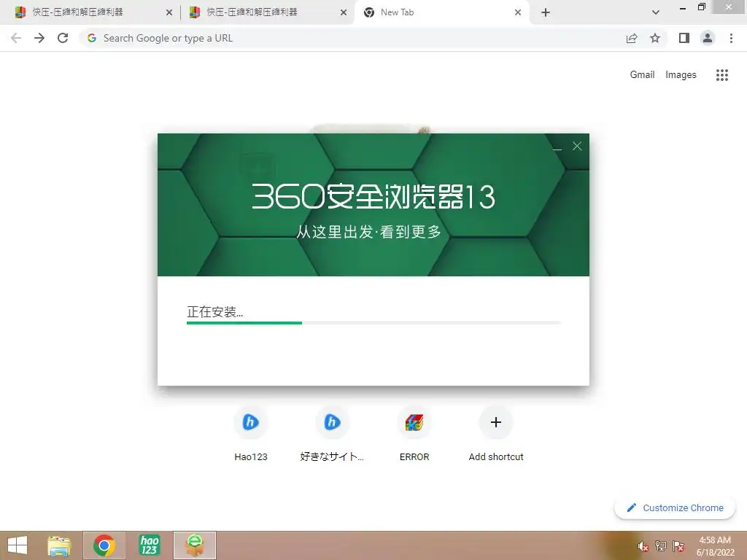The height and width of the screenshot is (560, 747).
Task: Open a new tab with the plus button
Action: tap(546, 12)
